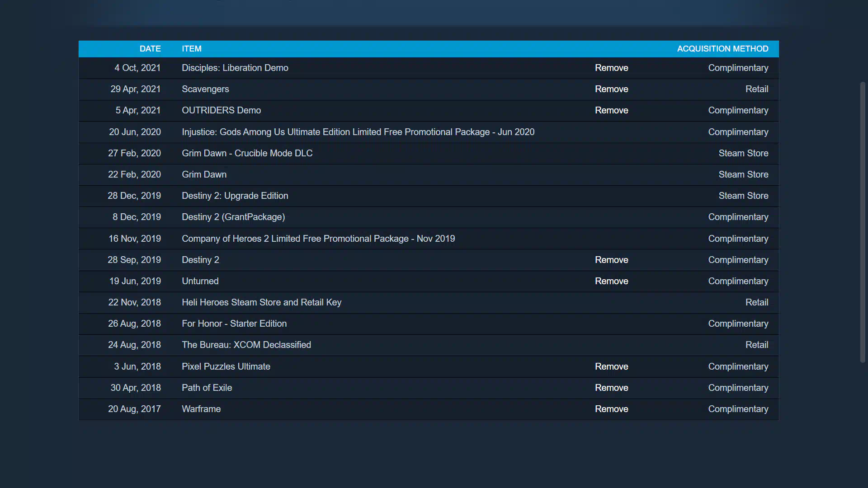
Task: Select the Scavengers item name
Action: (205, 89)
